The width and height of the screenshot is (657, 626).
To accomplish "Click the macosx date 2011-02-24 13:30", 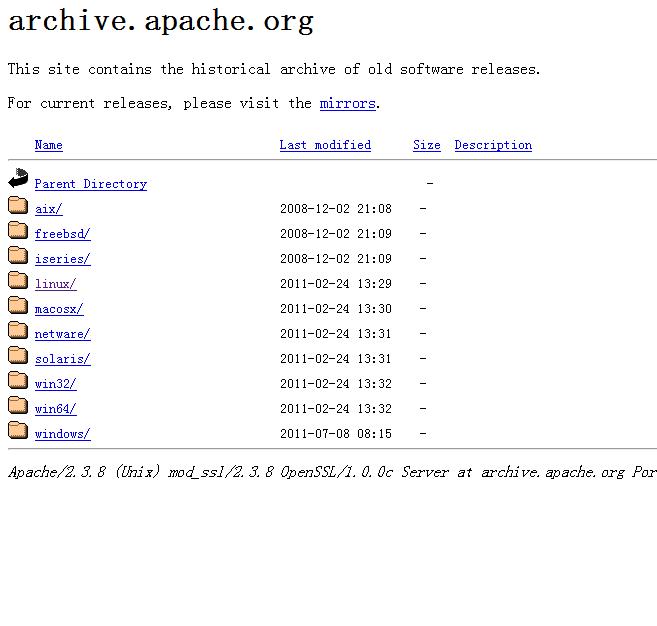I will point(336,309).
